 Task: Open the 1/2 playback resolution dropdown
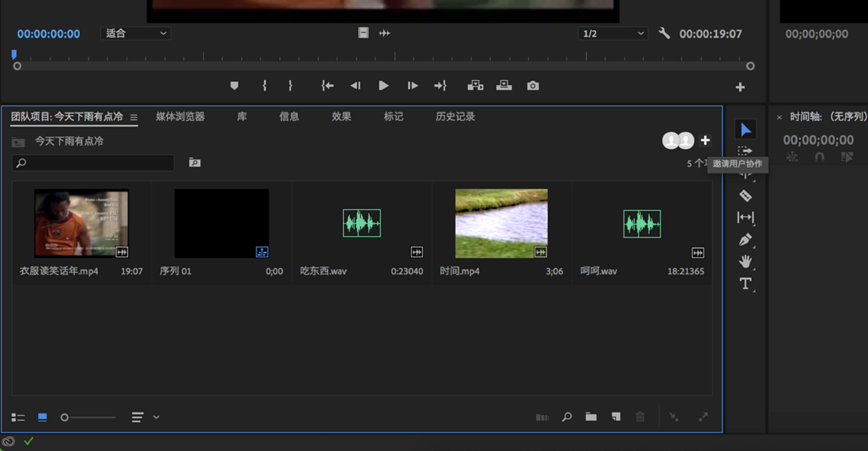(612, 34)
